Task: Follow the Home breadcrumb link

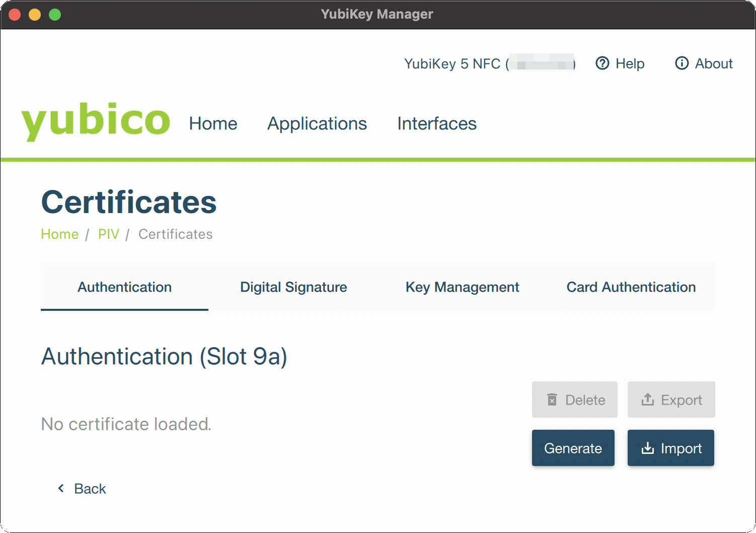Action: [59, 234]
